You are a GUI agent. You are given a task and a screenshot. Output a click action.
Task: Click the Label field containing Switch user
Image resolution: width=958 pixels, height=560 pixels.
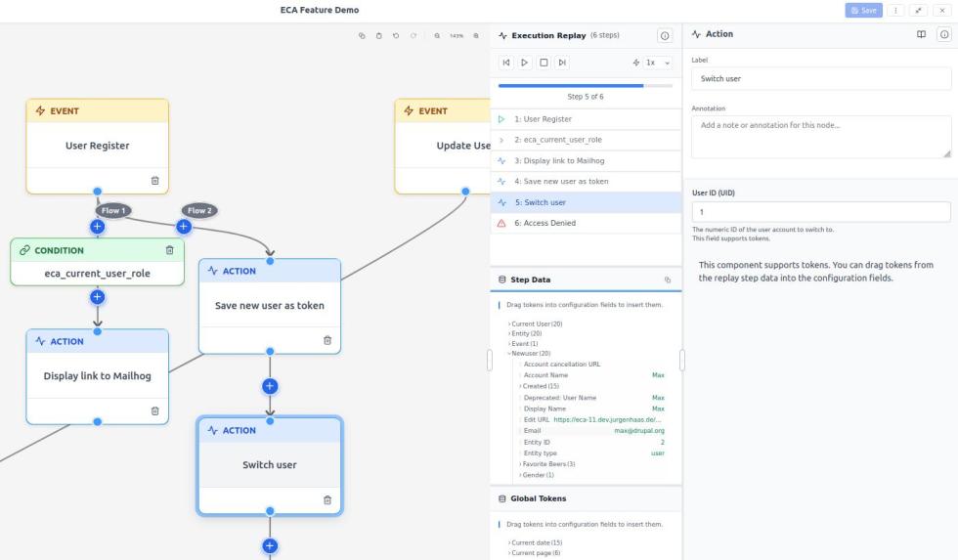click(821, 79)
